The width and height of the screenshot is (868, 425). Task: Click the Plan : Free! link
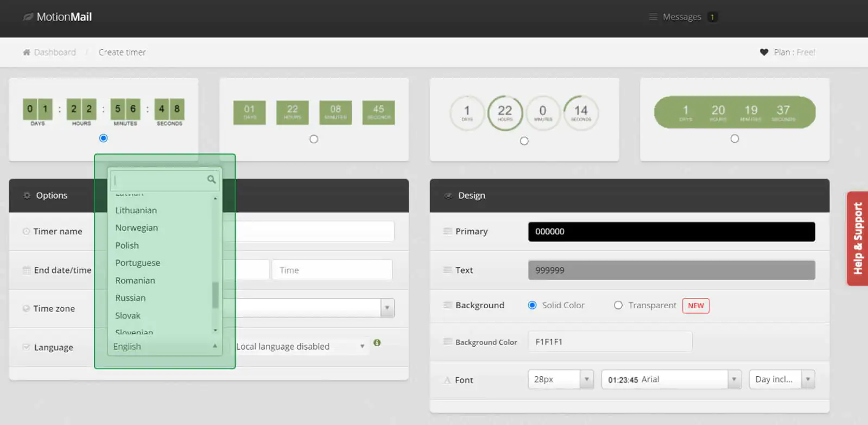[794, 52]
